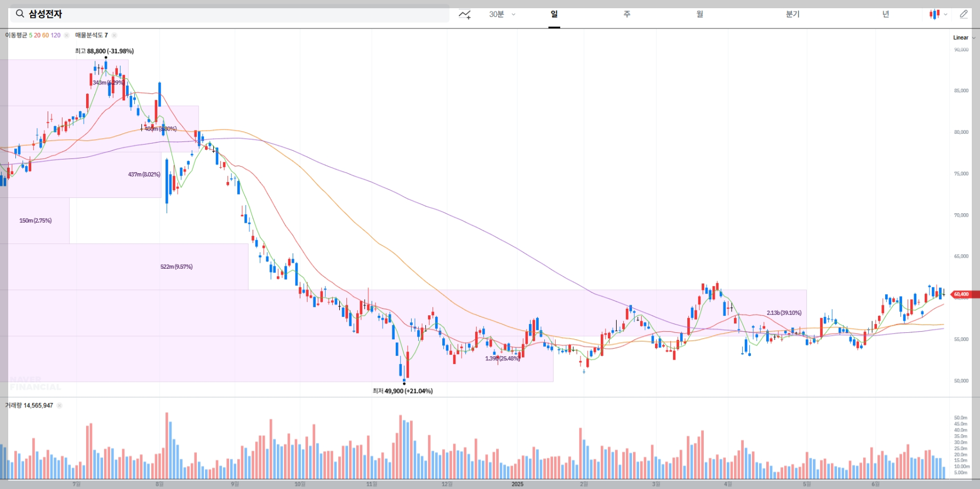Viewport: 980px width, 489px height.
Task: Click the 522m(9.57%) volume profile label
Action: point(176,266)
